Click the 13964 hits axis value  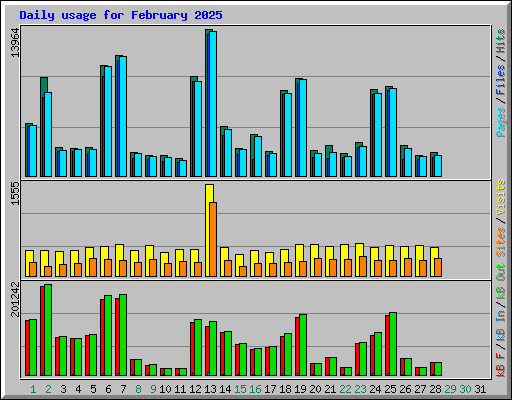click(x=15, y=43)
